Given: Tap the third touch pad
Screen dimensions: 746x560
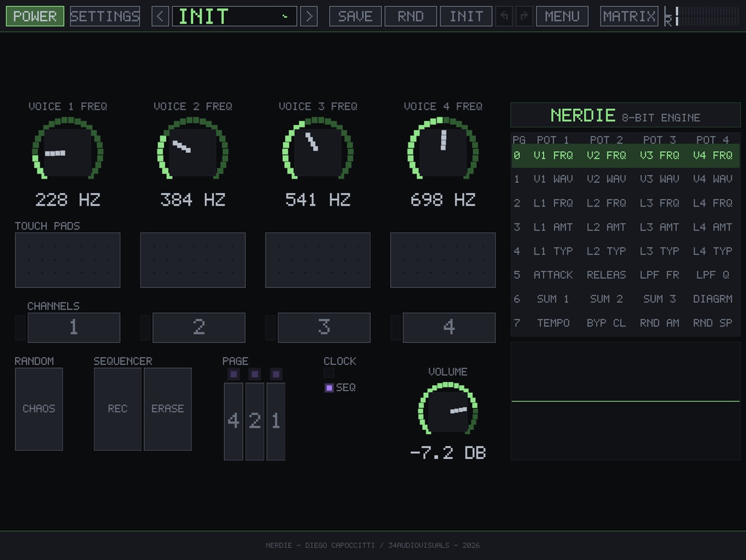Looking at the screenshot, I should pos(317,260).
